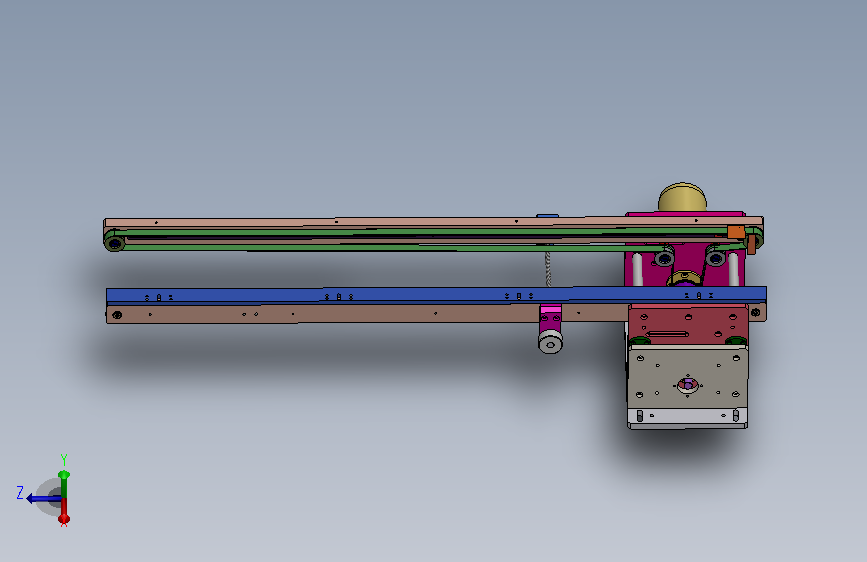Select the gray motor mounting plate
The height and width of the screenshot is (562, 867).
[x=688, y=378]
